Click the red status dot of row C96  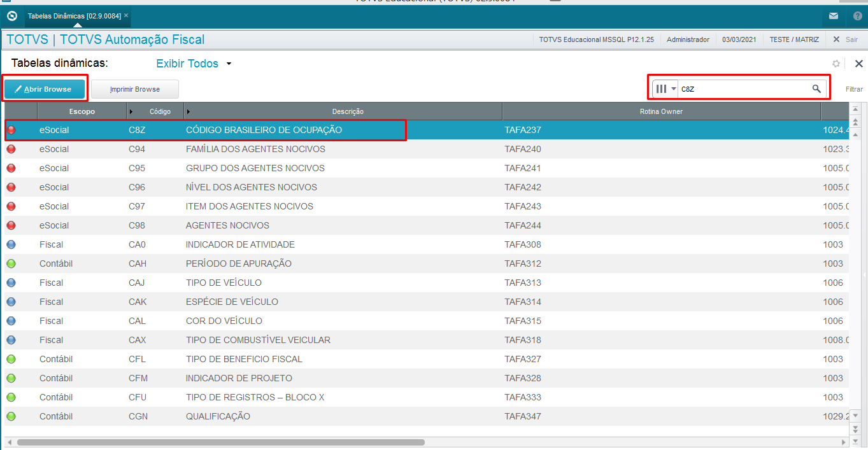(11, 187)
